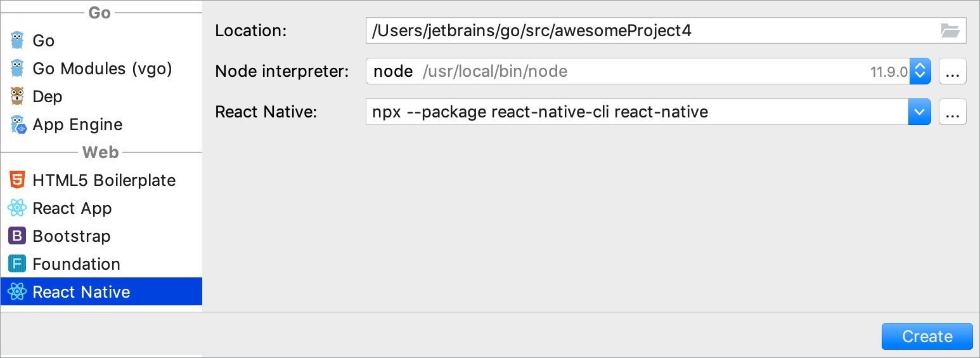Screen dimensions: 980x358
Task: Click the Foundation F icon
Action: (17, 264)
